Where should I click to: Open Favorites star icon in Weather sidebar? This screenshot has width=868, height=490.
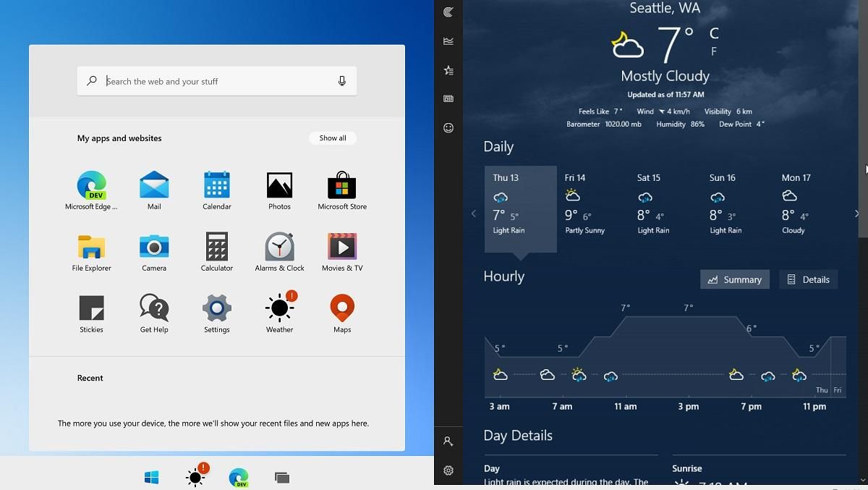pyautogui.click(x=448, y=69)
